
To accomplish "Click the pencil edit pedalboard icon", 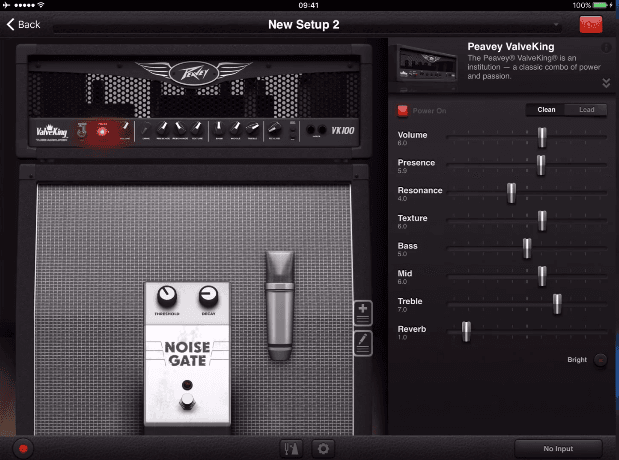I will tap(363, 344).
